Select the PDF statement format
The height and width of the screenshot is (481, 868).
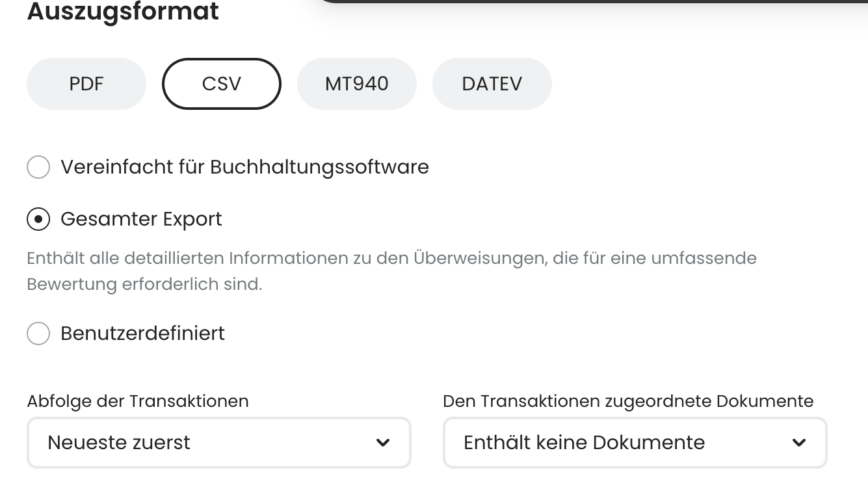point(86,84)
